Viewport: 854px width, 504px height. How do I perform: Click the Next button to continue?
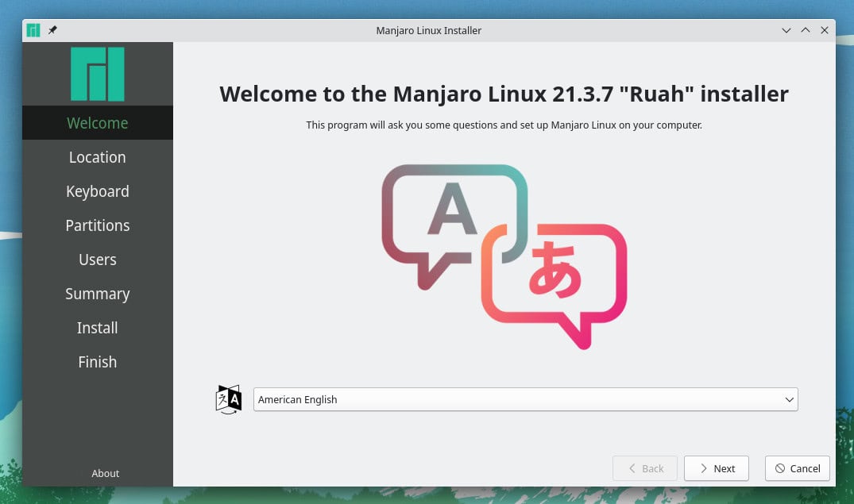tap(716, 468)
